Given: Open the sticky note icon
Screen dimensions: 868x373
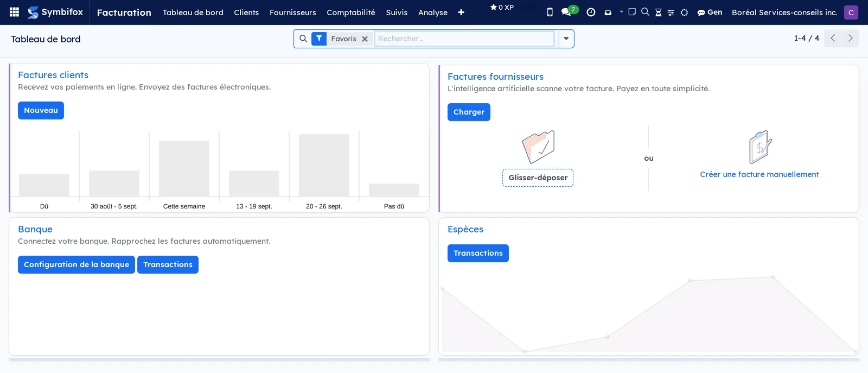Looking at the screenshot, I should [632, 12].
